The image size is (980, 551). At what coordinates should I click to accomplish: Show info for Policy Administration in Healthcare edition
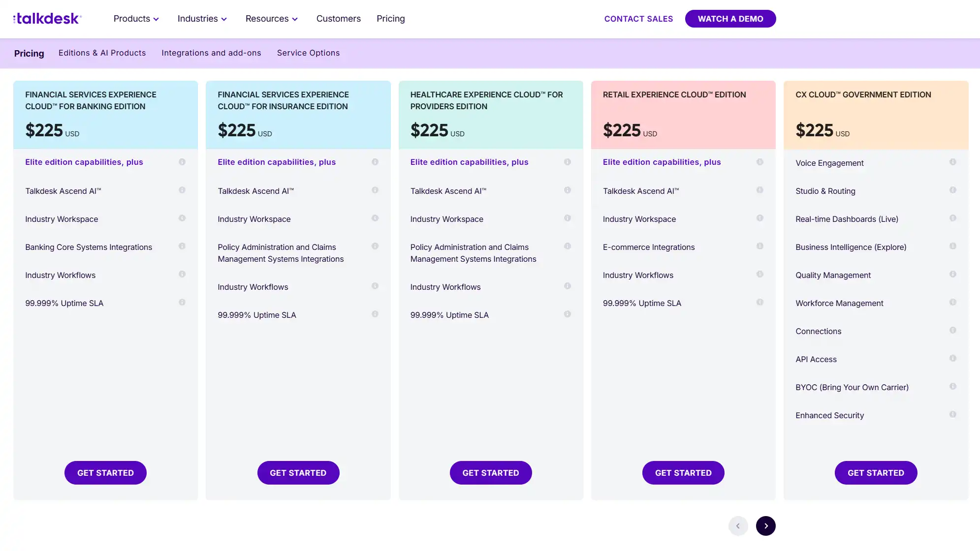coord(568,246)
